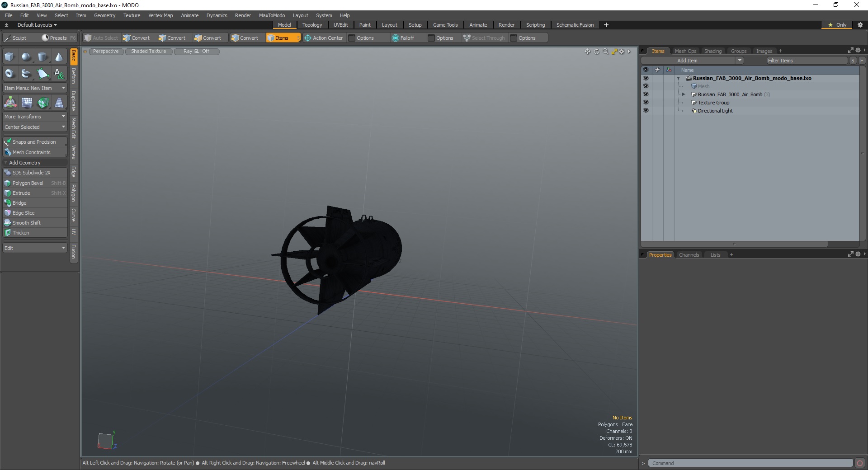Click the Filter Items field
Image resolution: width=868 pixels, height=470 pixels.
click(x=807, y=61)
